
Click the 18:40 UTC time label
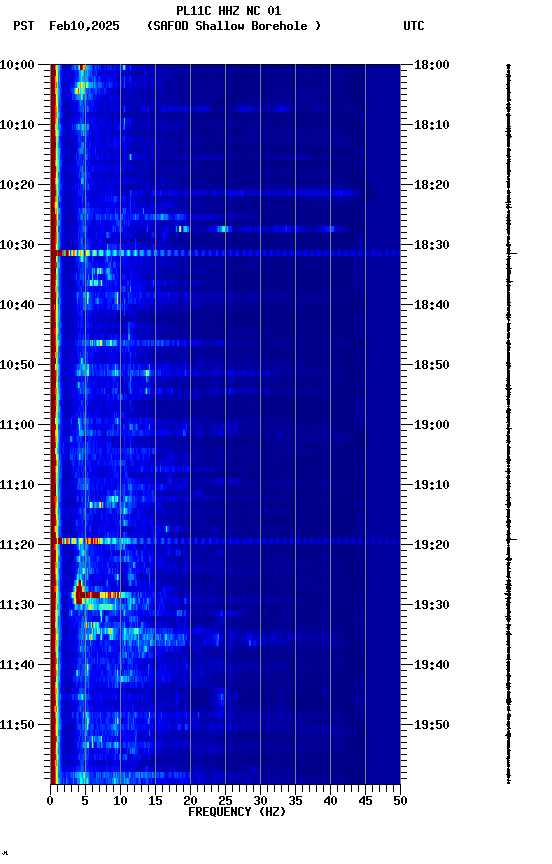(432, 305)
